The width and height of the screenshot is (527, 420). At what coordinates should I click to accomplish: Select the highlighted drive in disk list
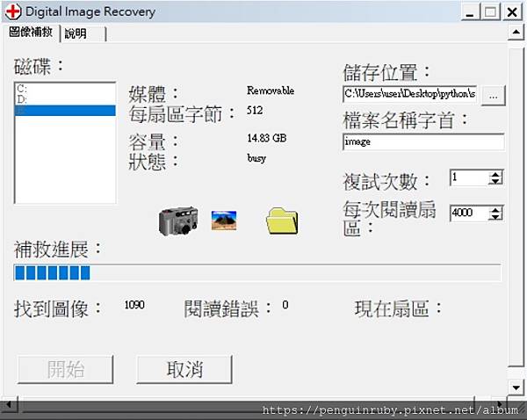[65, 111]
